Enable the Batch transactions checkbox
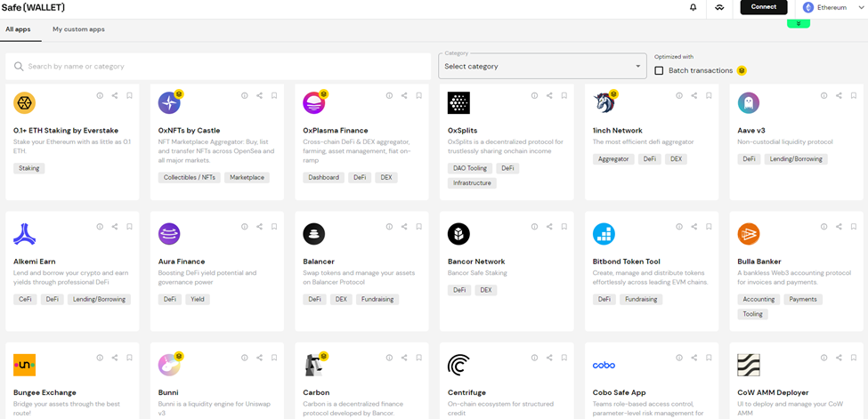This screenshot has height=419, width=868. 659,71
